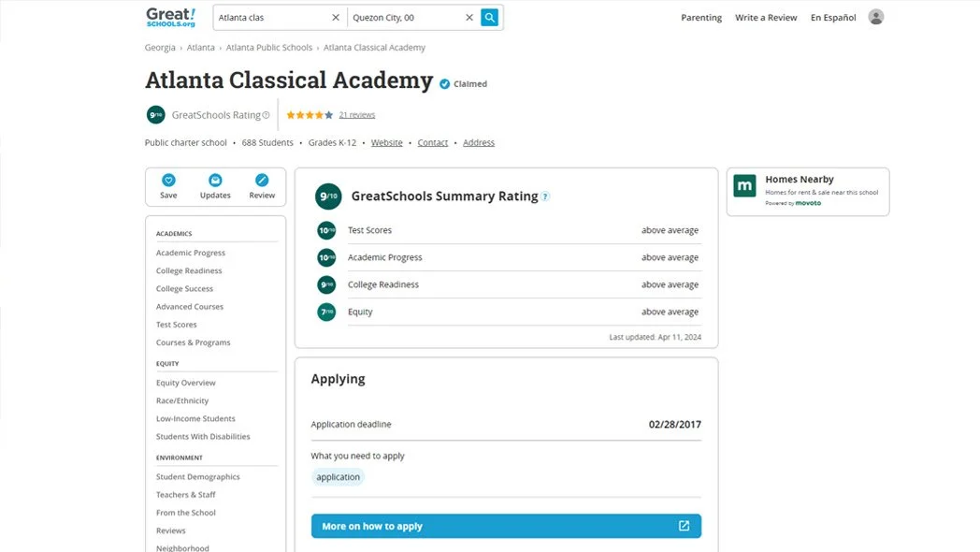Click the More on how to apply button
The width and height of the screenshot is (980, 552).
pos(506,526)
